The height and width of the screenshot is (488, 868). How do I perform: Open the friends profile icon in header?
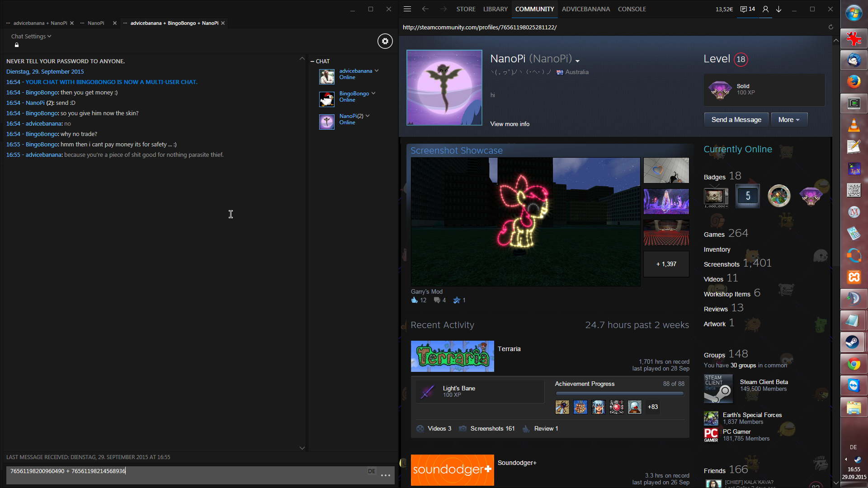(x=765, y=9)
